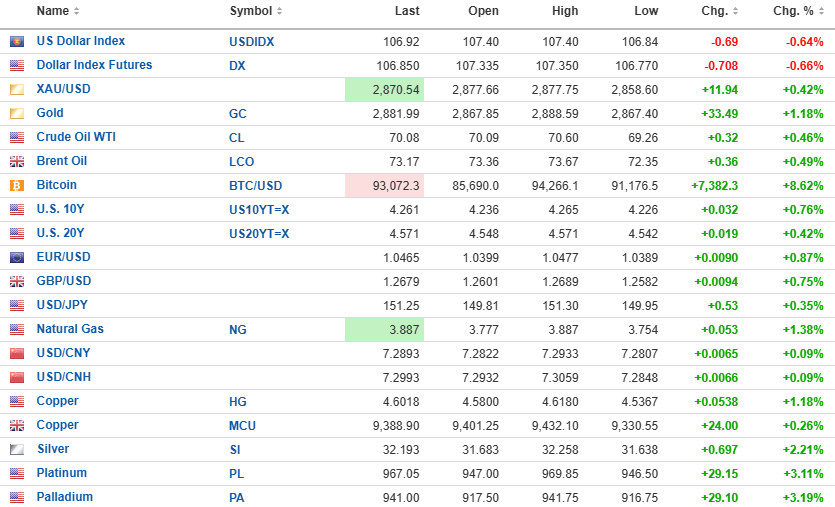
Task: Open the Brent Oil link
Action: click(x=62, y=161)
